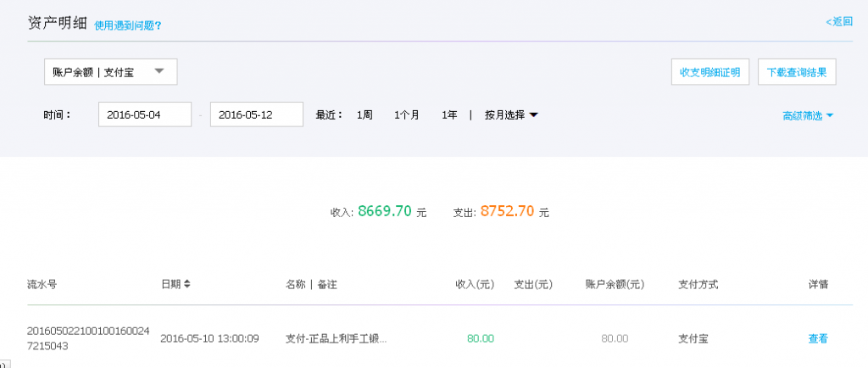Click the end date field 2016-05-12

[256, 114]
